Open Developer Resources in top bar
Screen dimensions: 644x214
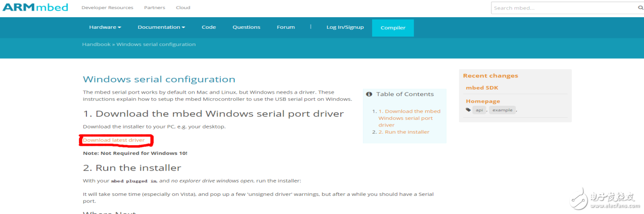pyautogui.click(x=107, y=8)
